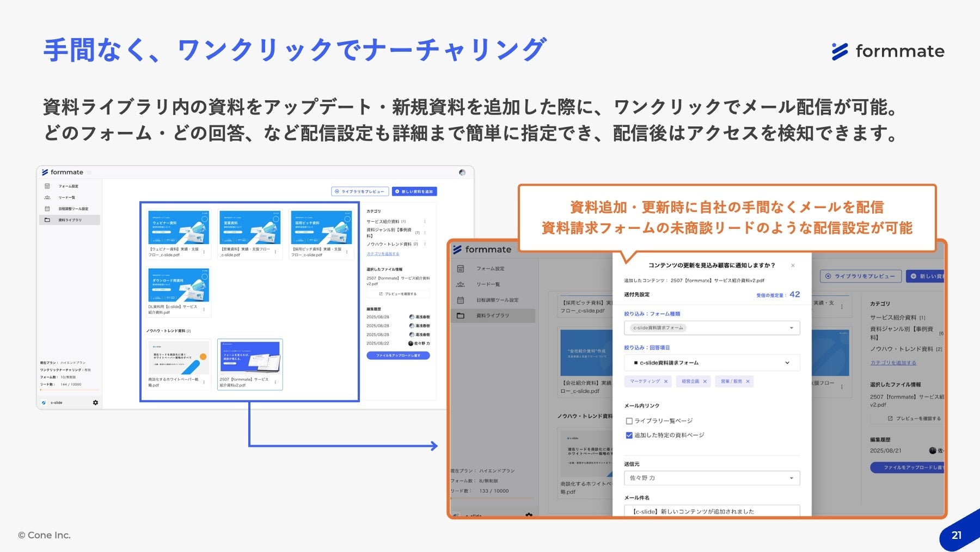This screenshot has height=552, width=980.
Task: Click lead count usage bar in smaller window
Action: 70,390
